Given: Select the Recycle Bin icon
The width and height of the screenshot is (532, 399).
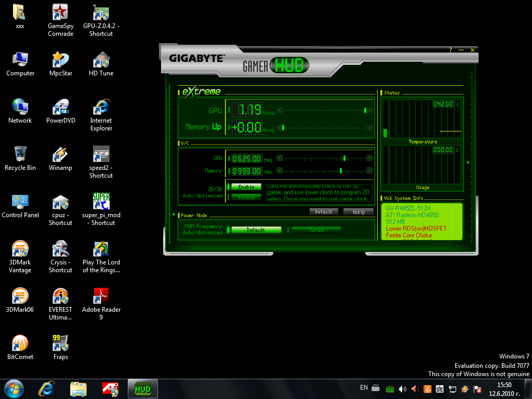Looking at the screenshot, I should coord(20,158).
